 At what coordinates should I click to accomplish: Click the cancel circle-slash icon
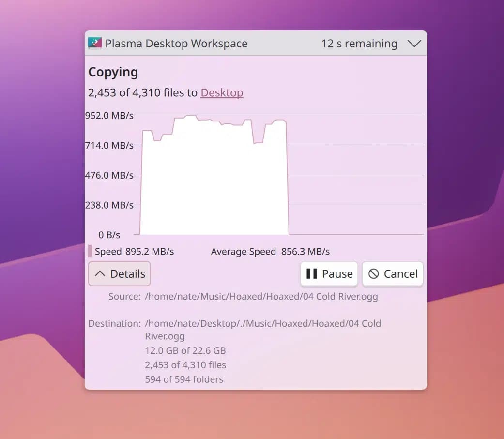tap(373, 274)
